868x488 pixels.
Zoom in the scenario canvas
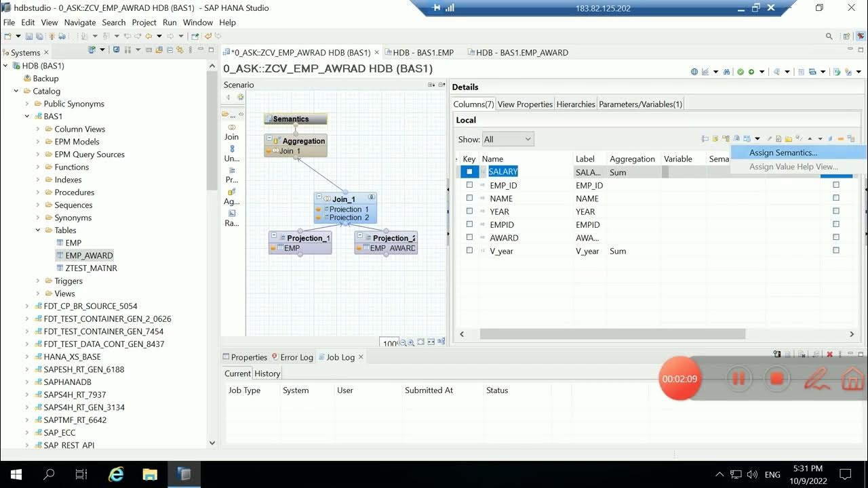click(412, 342)
